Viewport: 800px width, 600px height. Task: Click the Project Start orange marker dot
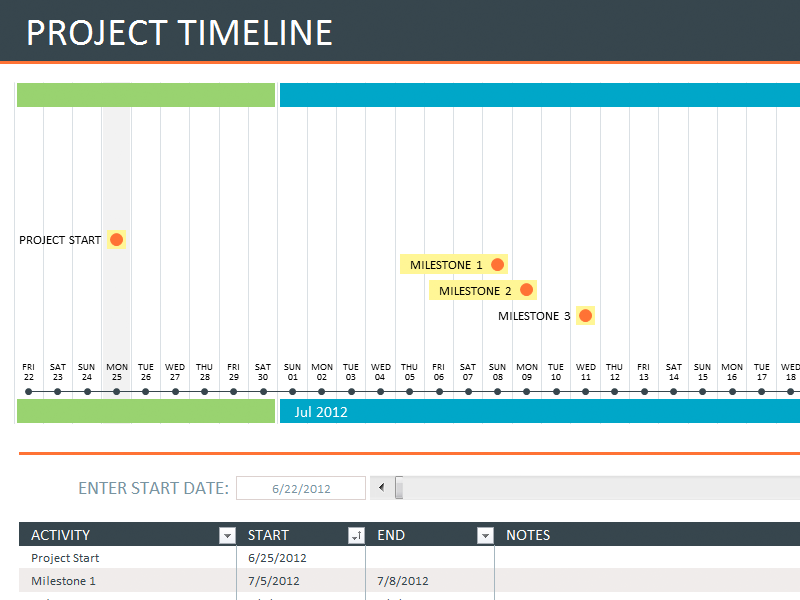tap(116, 240)
